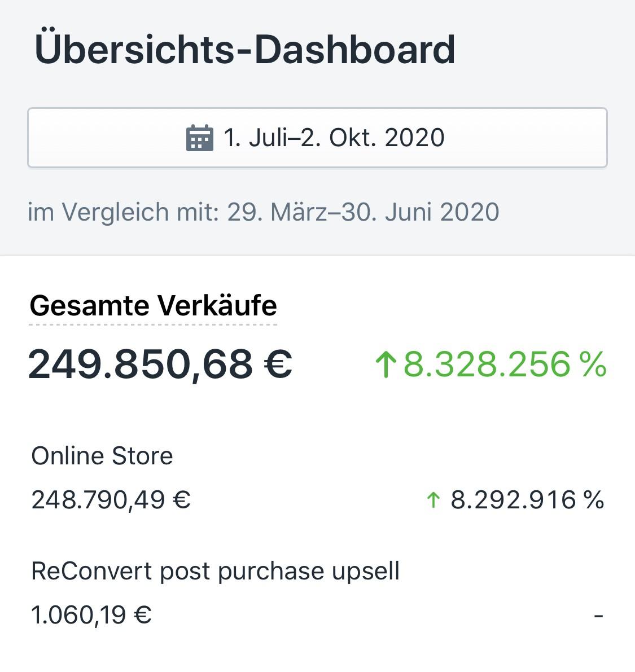Click 29. März in the comparison text

[x=277, y=212]
